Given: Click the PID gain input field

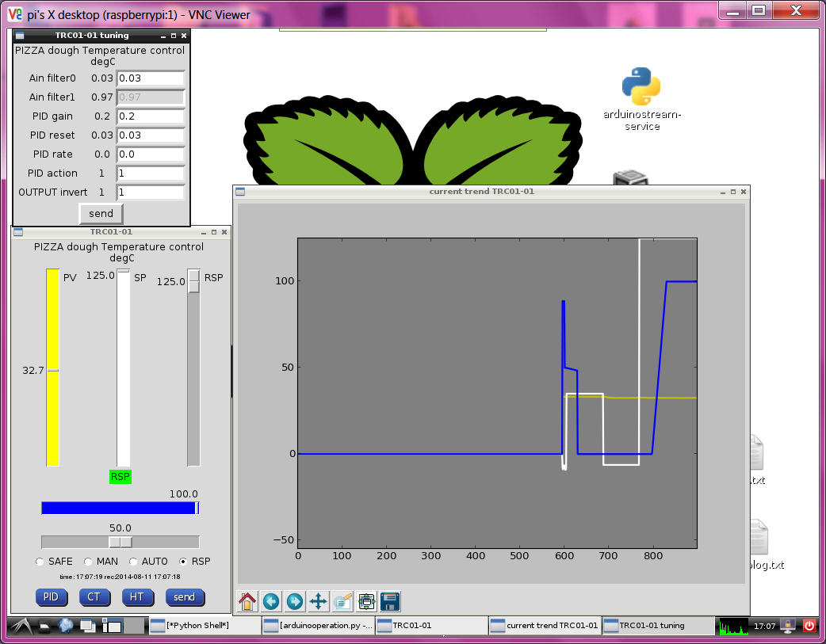Looking at the screenshot, I should [151, 116].
